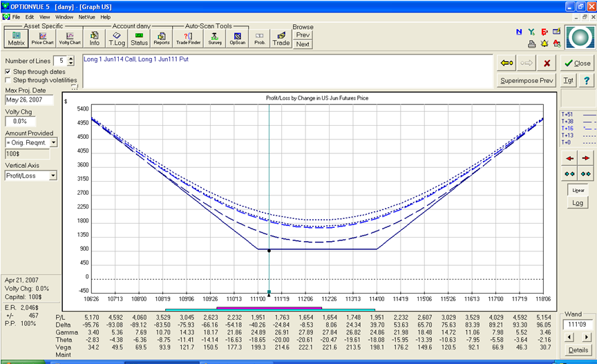
Task: Click the green check Close button
Action: pos(578,64)
